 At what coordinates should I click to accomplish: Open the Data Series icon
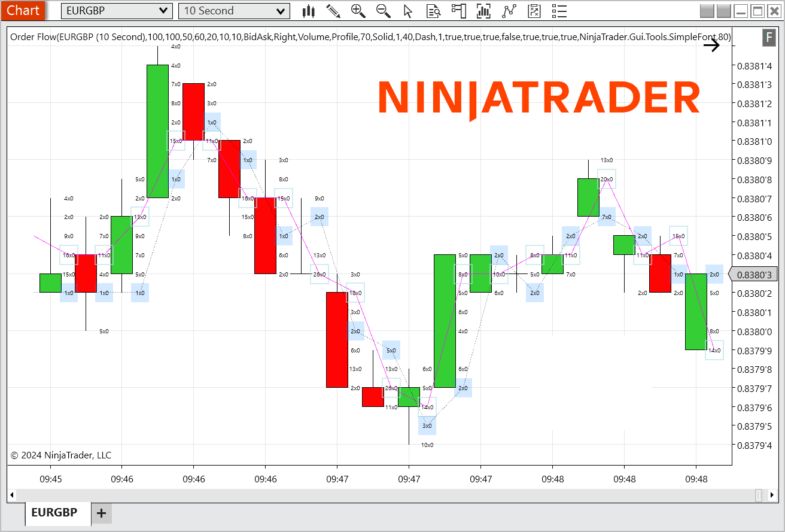pyautogui.click(x=483, y=11)
